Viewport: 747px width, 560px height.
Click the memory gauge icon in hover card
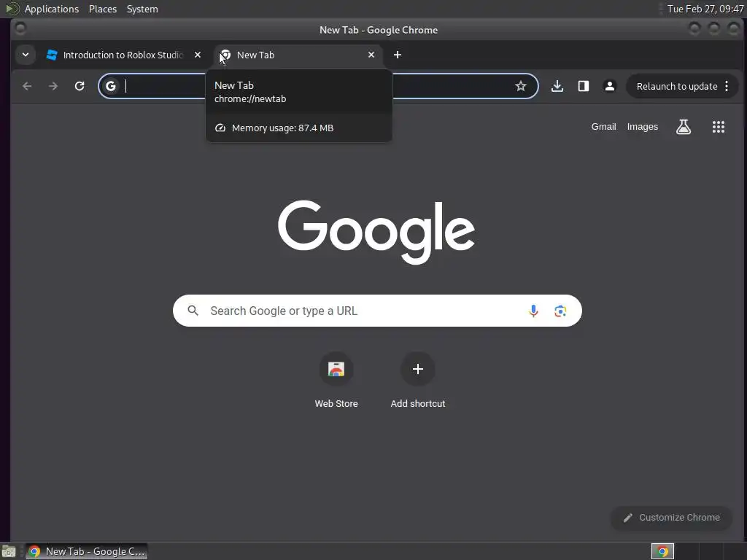(220, 128)
